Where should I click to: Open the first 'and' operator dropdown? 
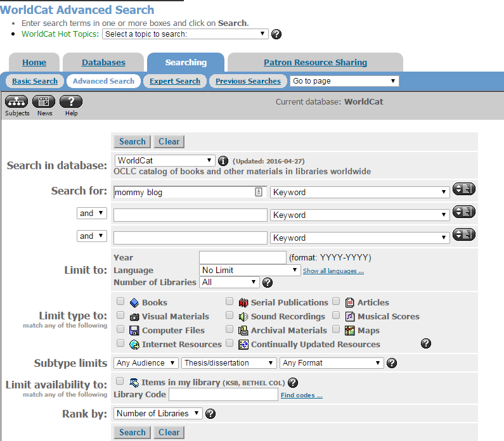91,213
